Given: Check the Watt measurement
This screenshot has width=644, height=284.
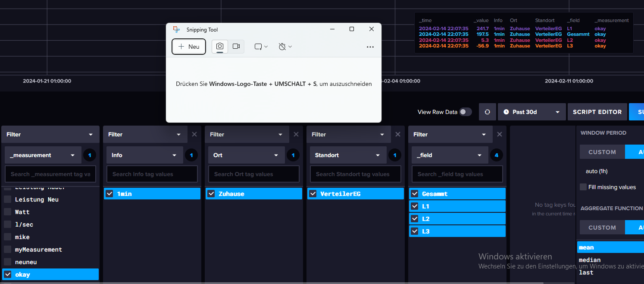Looking at the screenshot, I should (x=8, y=212).
